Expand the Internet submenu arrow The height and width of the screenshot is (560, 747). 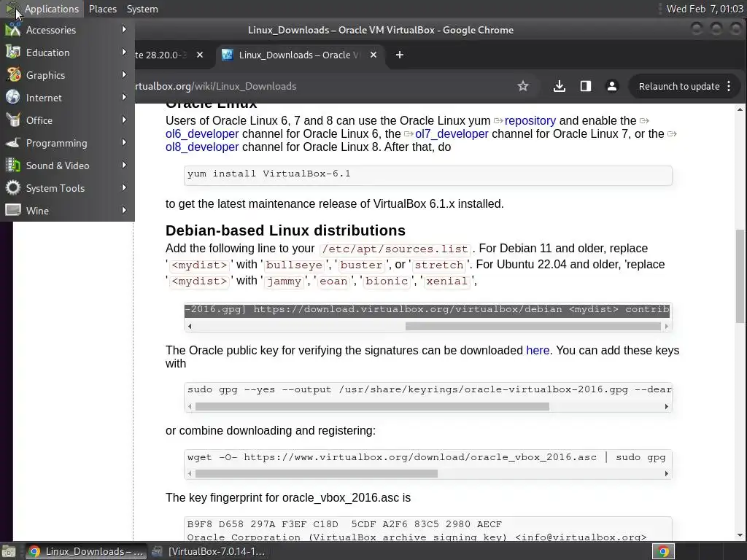pyautogui.click(x=124, y=97)
